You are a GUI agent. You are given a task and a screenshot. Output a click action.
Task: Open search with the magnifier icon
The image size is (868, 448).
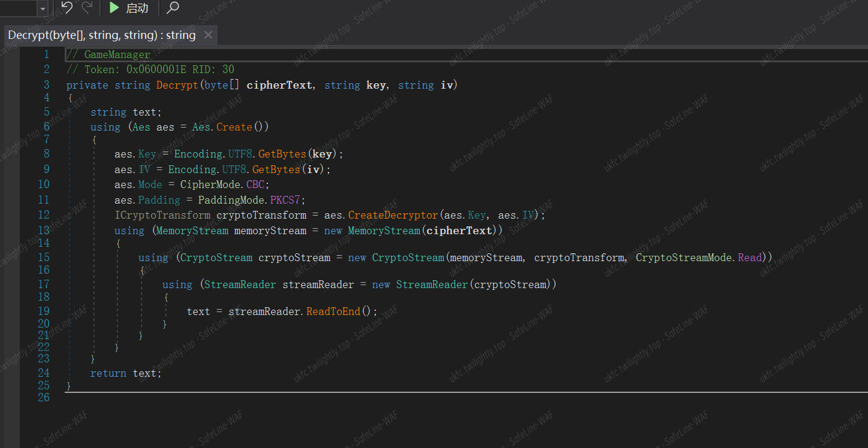tap(173, 8)
